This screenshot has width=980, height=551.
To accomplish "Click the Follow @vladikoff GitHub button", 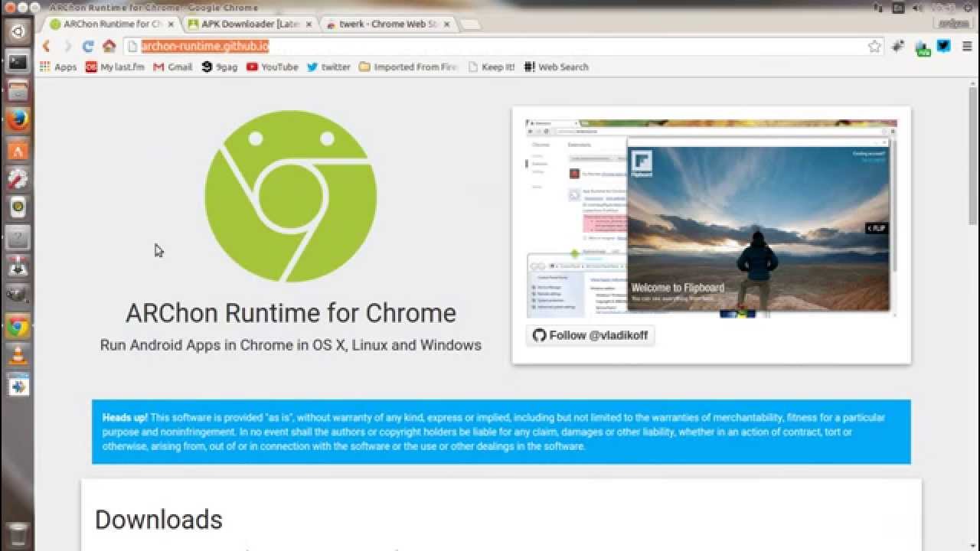I will [x=590, y=335].
